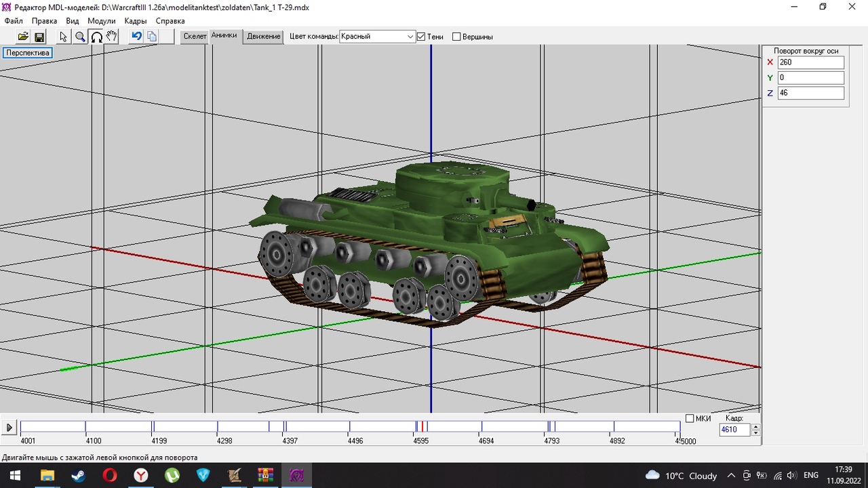Edit the X rotation field

click(810, 62)
